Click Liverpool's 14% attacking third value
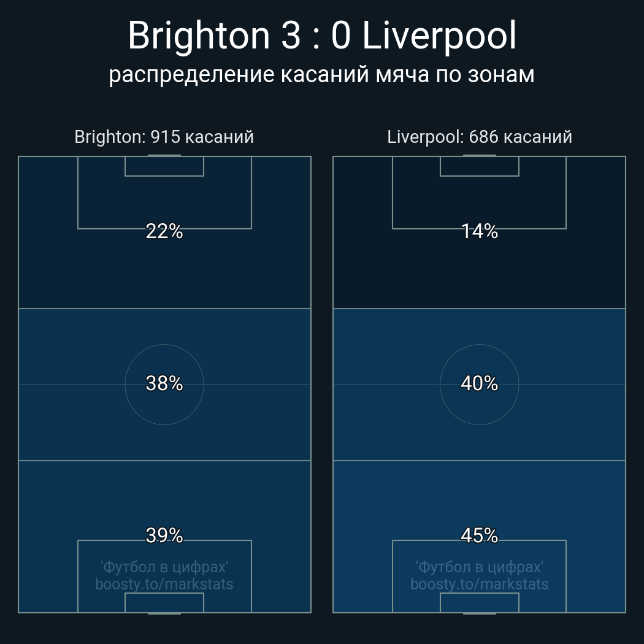644x644 pixels. tap(479, 231)
